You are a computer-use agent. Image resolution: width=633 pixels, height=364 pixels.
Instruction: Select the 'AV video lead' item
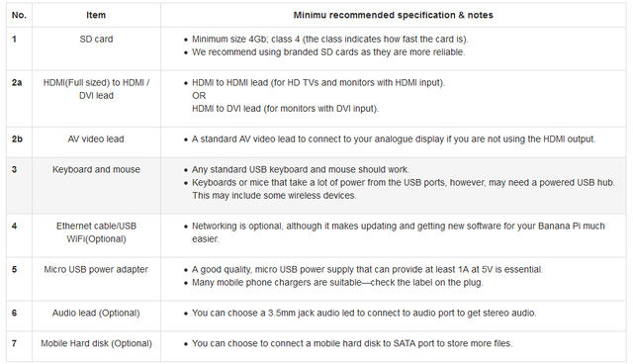coord(96,138)
